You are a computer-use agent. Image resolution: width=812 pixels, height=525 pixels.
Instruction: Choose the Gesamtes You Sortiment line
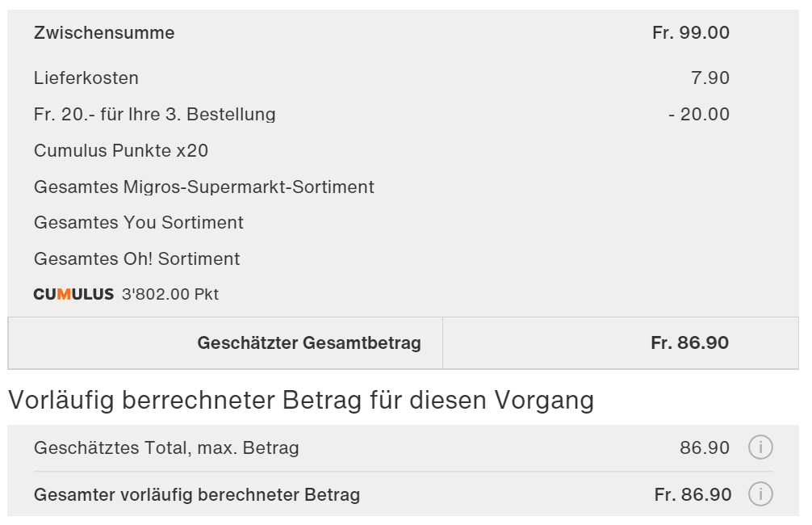coord(139,223)
